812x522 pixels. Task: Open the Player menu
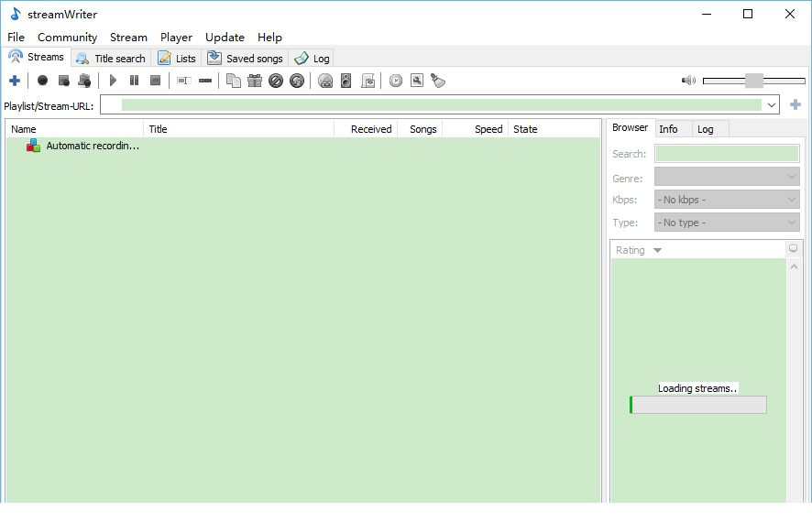(176, 38)
